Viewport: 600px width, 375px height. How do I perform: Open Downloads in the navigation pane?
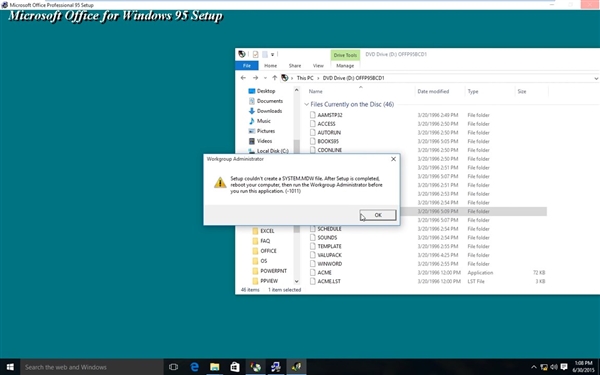(x=266, y=111)
